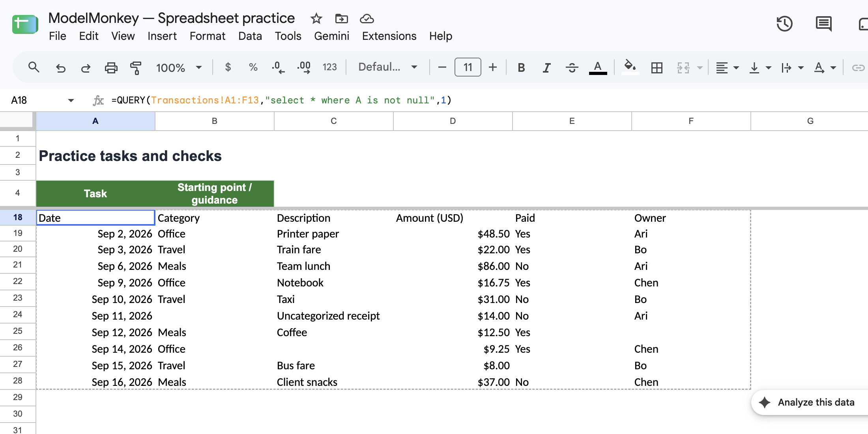Increase decimal places
This screenshot has width=868, height=434.
tap(304, 67)
